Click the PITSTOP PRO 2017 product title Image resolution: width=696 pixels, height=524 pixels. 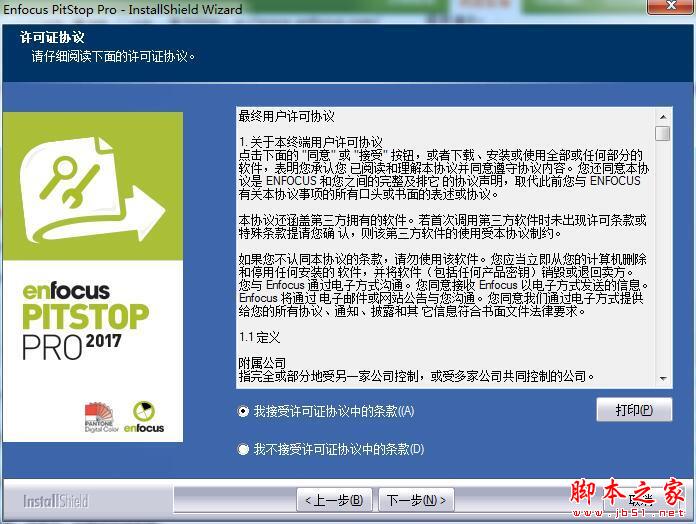(86, 331)
